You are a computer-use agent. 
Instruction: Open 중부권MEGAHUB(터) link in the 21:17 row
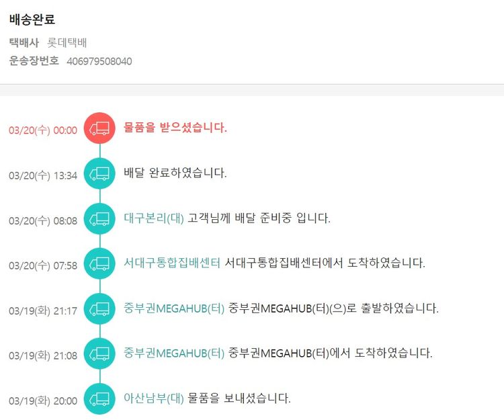[x=174, y=308]
